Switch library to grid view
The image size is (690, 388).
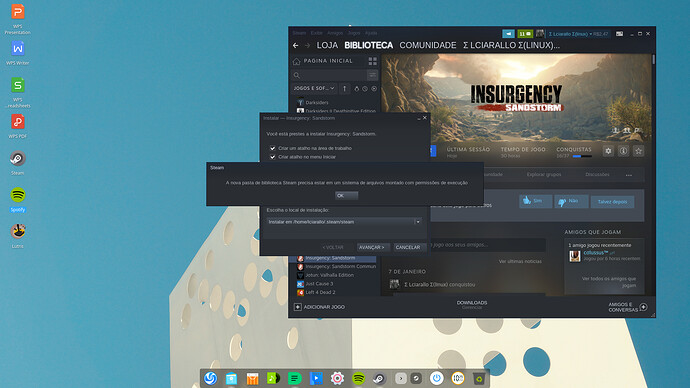[x=373, y=61]
